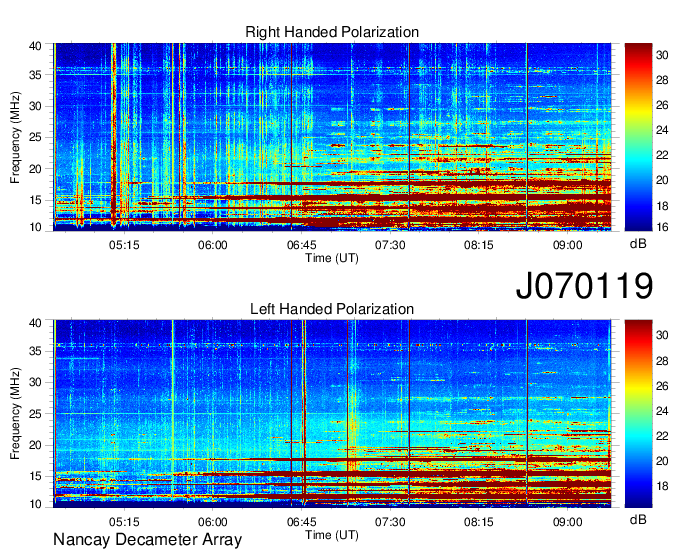Click the Left Handed plot's dB color bar
This screenshot has width=680, height=552.
(x=638, y=414)
